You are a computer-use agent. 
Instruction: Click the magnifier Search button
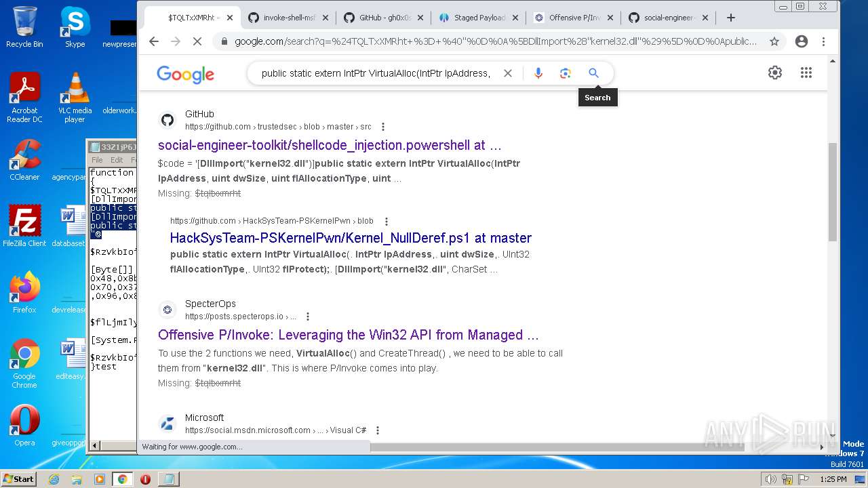point(593,73)
